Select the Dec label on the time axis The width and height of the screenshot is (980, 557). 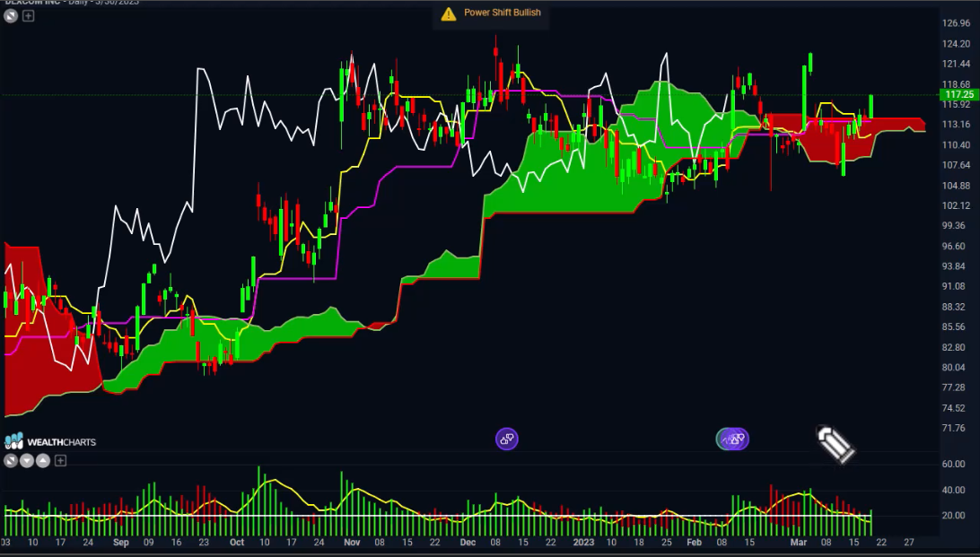[468, 542]
